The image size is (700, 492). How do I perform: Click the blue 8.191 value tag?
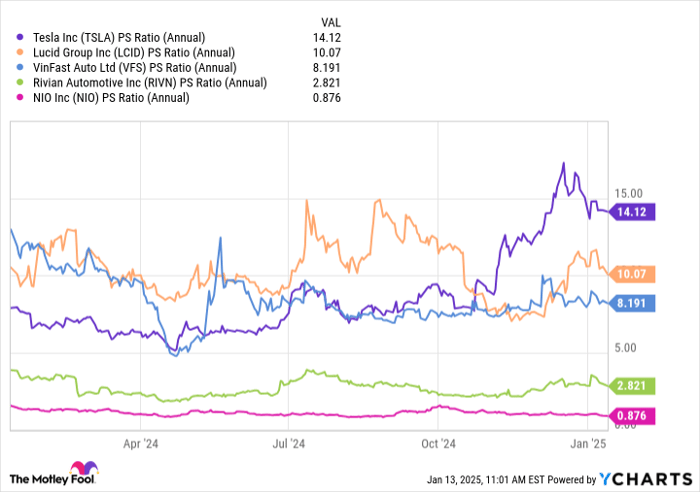[634, 303]
